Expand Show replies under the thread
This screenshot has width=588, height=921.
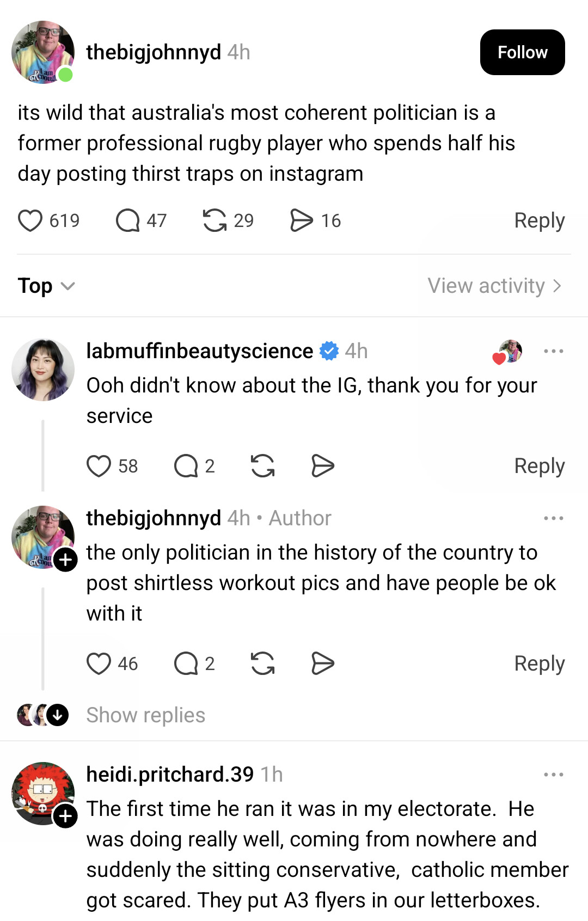click(145, 715)
